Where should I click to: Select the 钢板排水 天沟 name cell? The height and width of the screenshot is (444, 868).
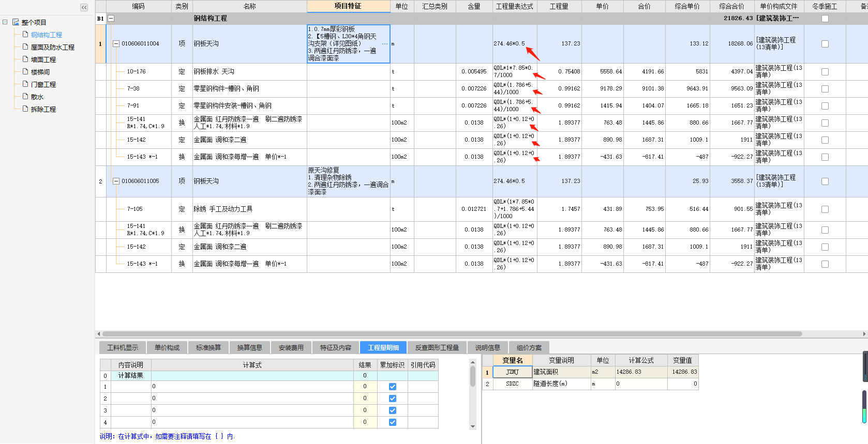click(250, 72)
